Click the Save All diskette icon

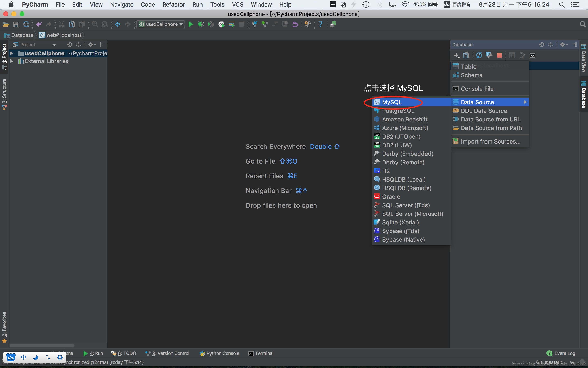(x=16, y=24)
